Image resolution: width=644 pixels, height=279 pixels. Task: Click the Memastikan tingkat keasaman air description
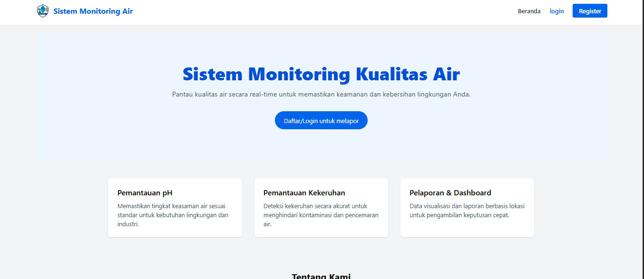pos(173,215)
